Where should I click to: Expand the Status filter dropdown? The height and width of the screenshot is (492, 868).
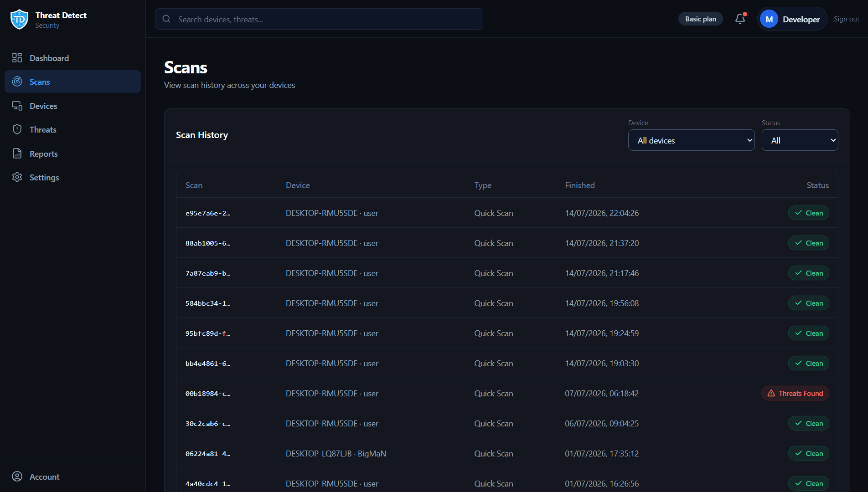800,140
